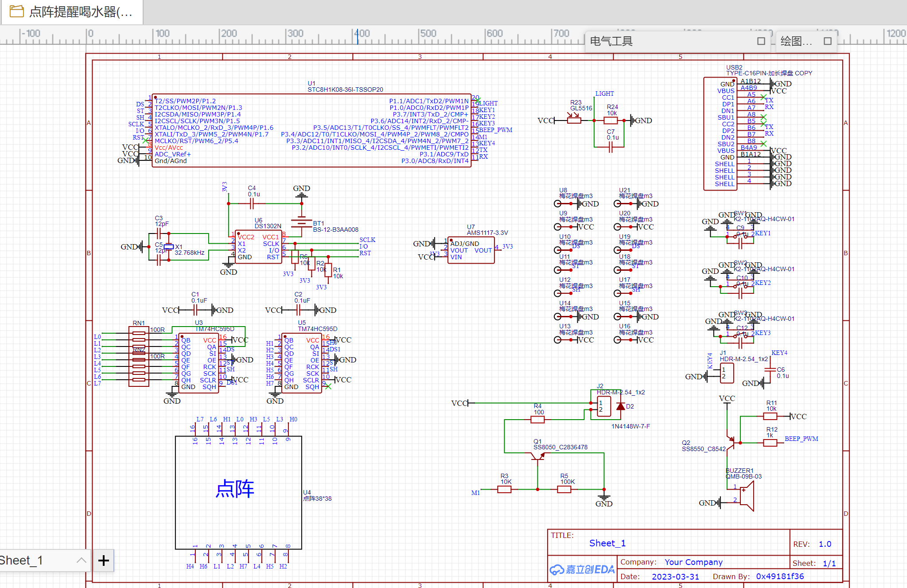Select the BUZZER1 speaker symbol
The width and height of the screenshot is (907, 588).
(x=747, y=496)
